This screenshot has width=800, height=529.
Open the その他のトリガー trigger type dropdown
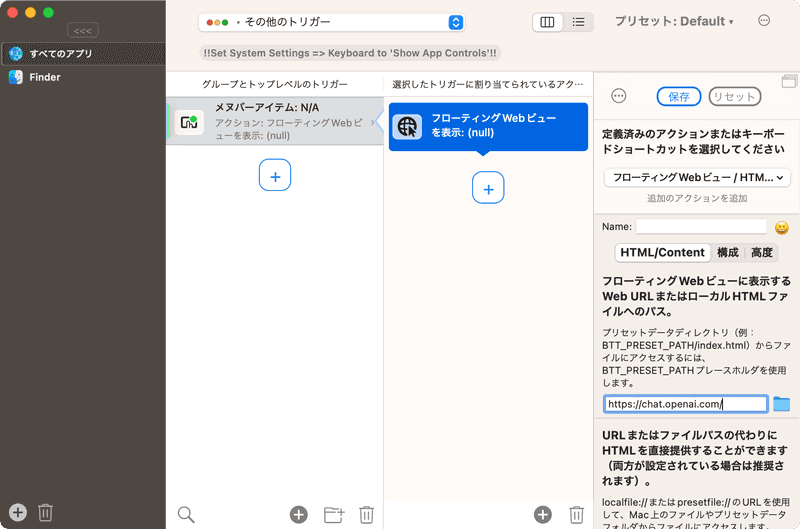point(331,22)
